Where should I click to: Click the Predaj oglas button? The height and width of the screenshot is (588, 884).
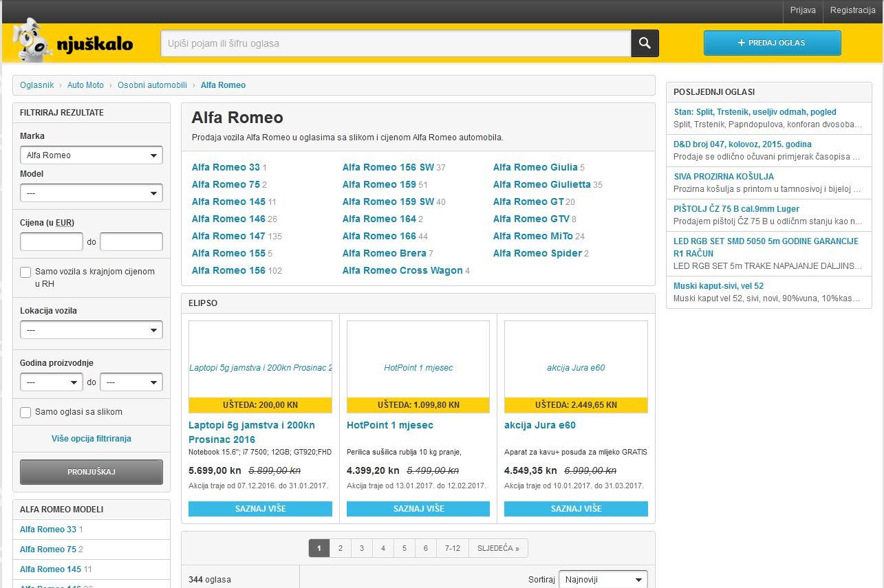772,43
